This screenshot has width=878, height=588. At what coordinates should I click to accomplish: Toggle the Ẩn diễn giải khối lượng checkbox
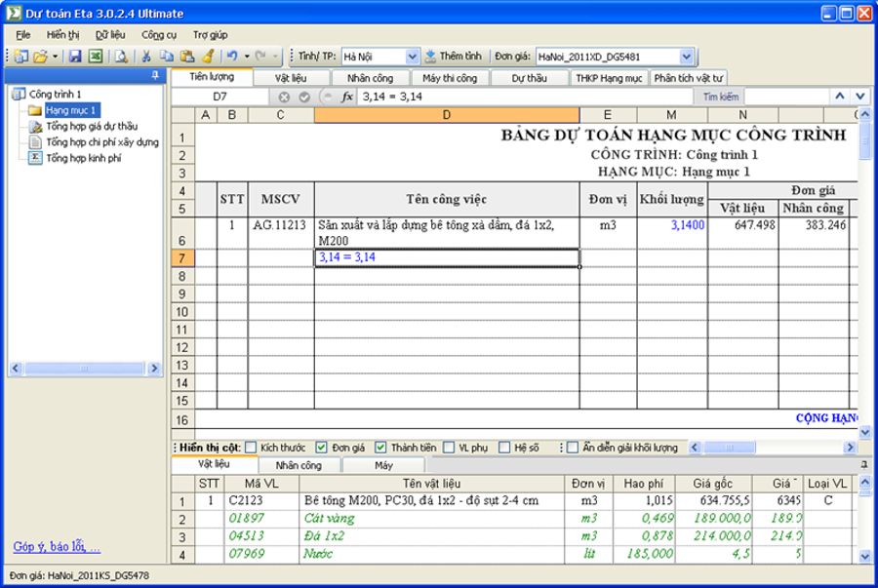click(573, 448)
